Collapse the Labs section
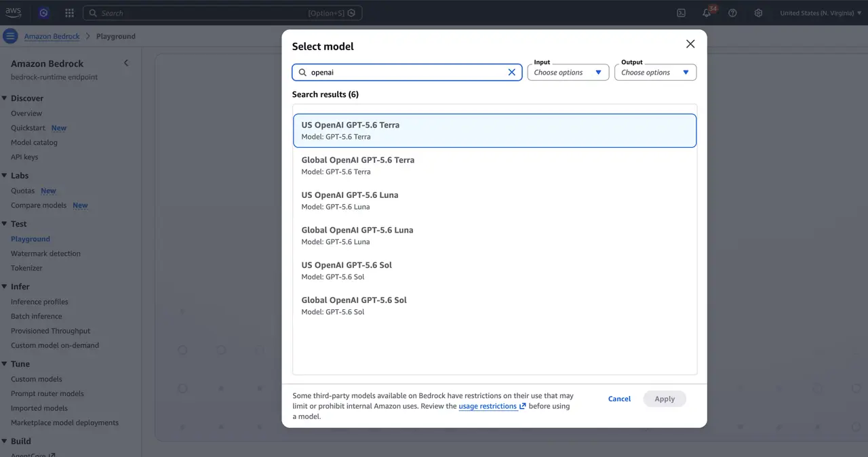Viewport: 868px width, 457px height. tap(4, 176)
